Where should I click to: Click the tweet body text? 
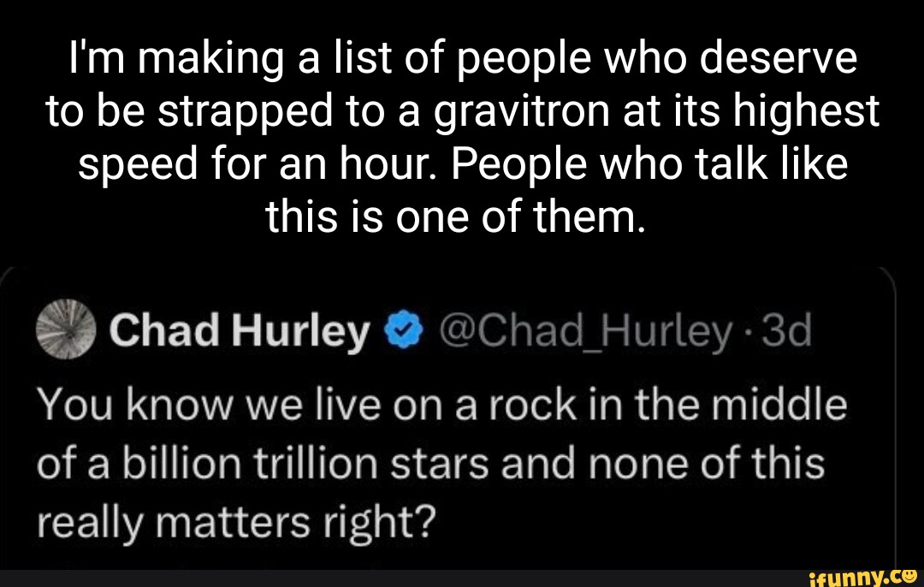coord(428,462)
